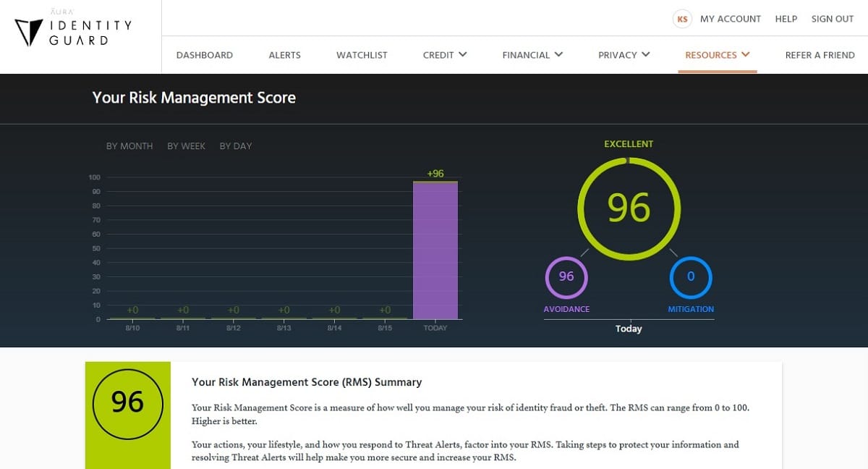
Task: Open the Alerts section
Action: [284, 55]
